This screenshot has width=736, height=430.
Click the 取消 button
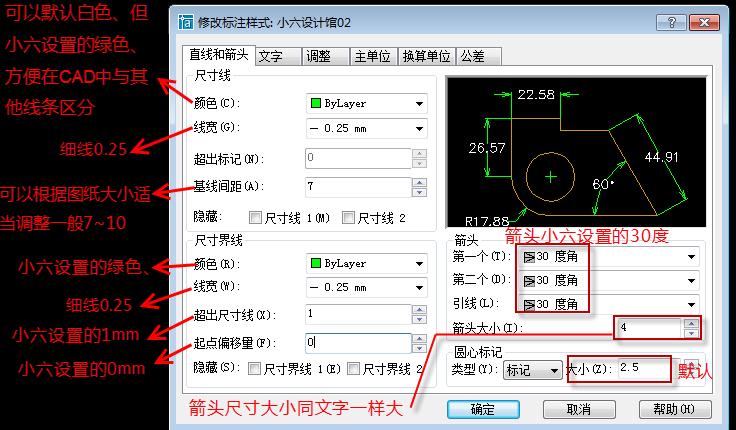click(579, 409)
